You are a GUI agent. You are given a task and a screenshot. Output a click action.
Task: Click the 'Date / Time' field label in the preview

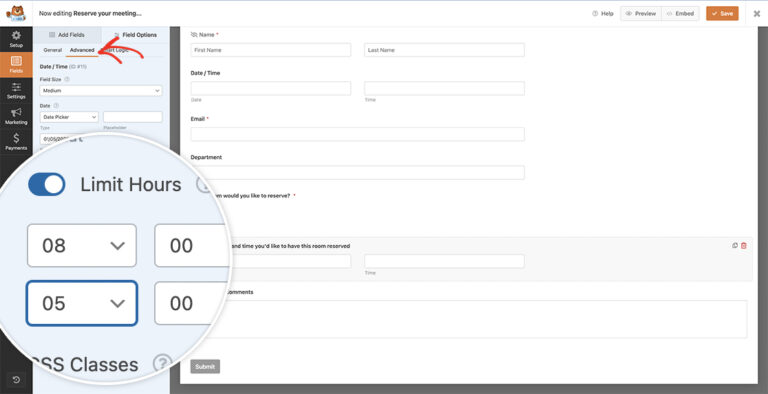(205, 73)
